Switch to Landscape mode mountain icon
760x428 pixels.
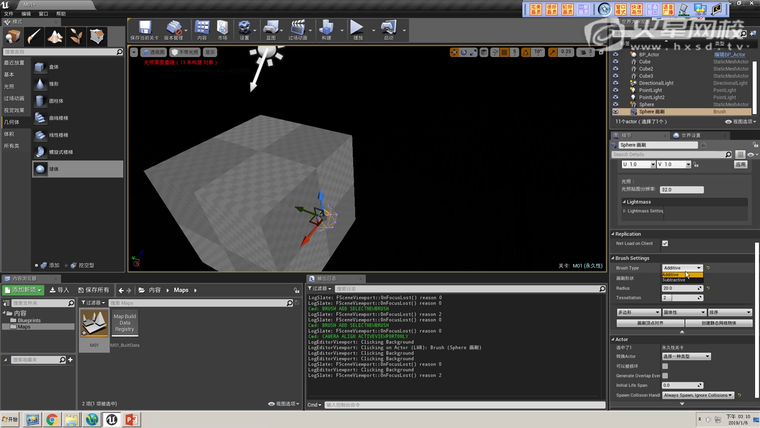(x=57, y=37)
